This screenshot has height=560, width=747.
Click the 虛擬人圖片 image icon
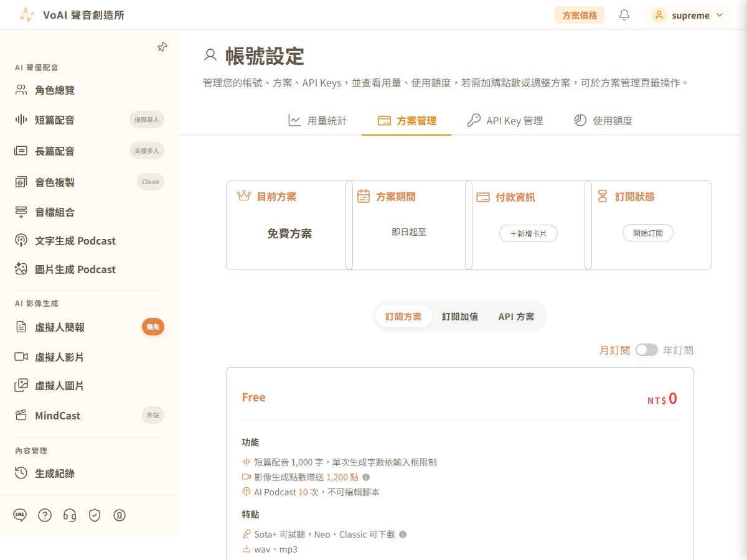click(21, 385)
